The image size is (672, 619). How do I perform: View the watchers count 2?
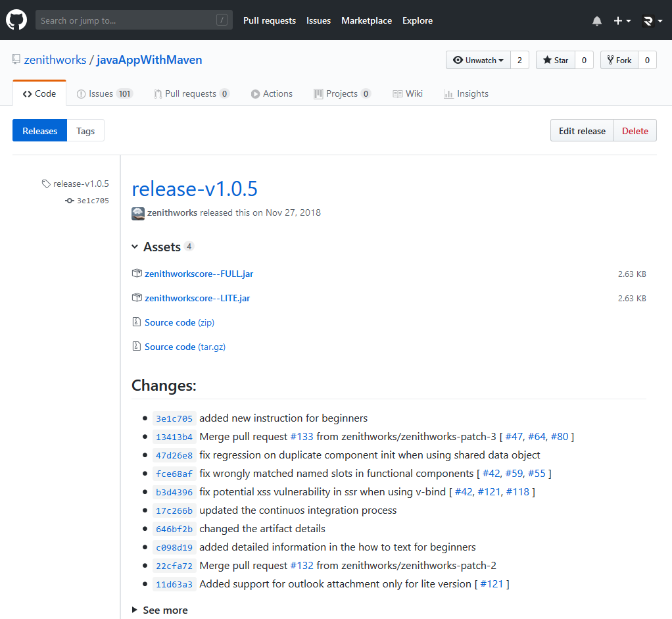pyautogui.click(x=519, y=60)
